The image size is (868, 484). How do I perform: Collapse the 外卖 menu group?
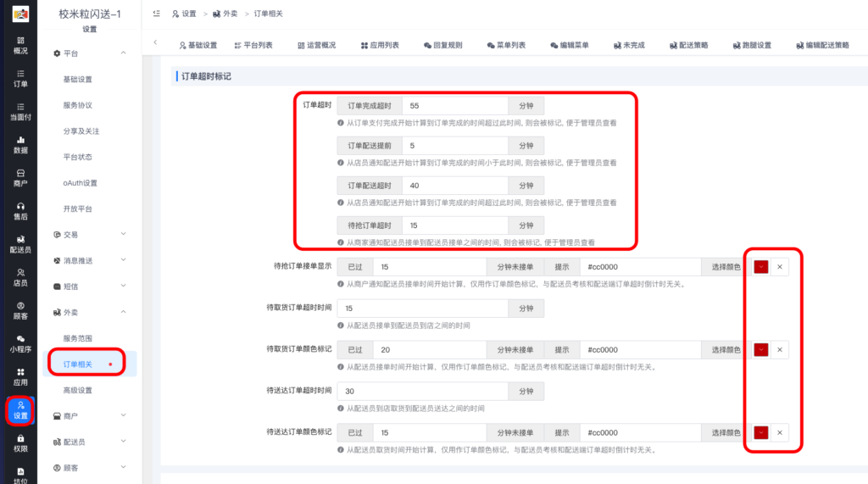[90, 312]
